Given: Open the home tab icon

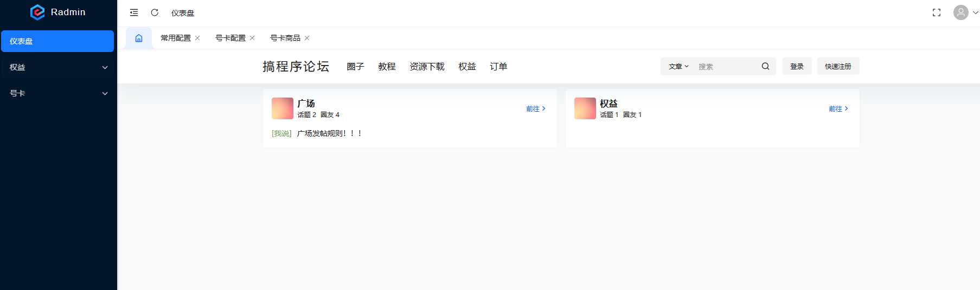Looking at the screenshot, I should [x=139, y=38].
